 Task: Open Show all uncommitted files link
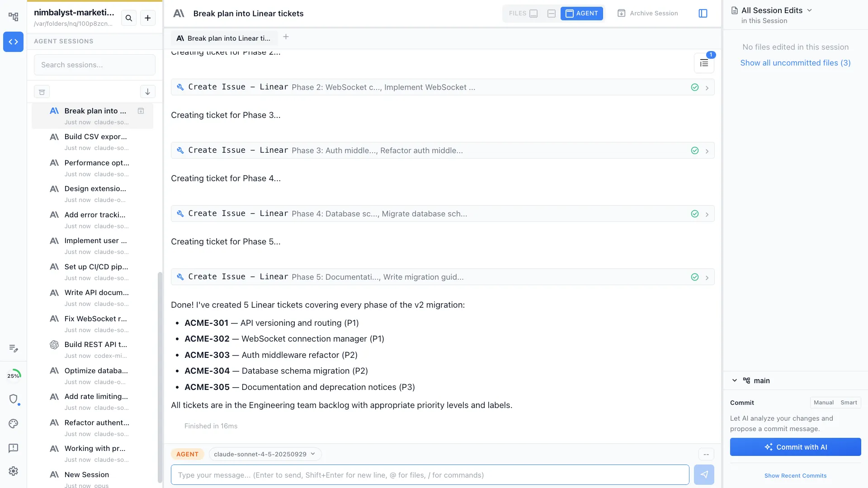click(795, 63)
